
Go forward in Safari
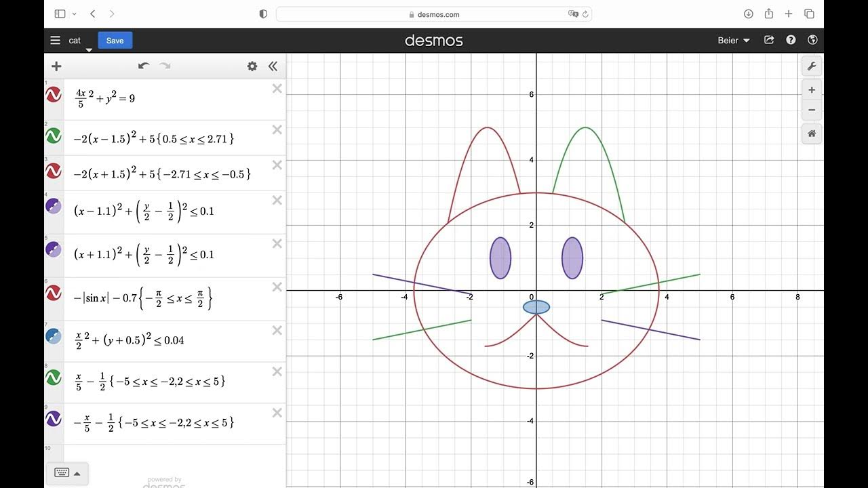112,14
